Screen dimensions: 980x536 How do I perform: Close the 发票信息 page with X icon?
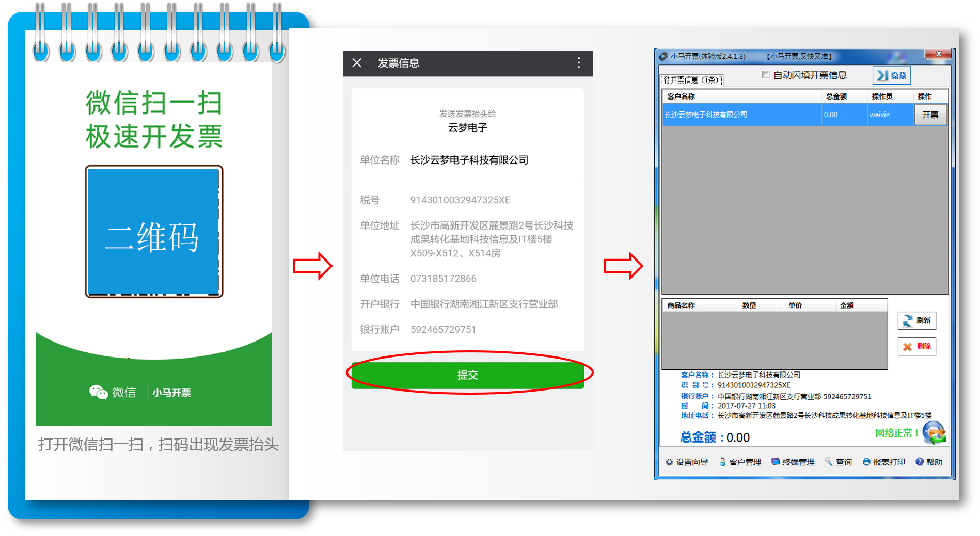(357, 63)
